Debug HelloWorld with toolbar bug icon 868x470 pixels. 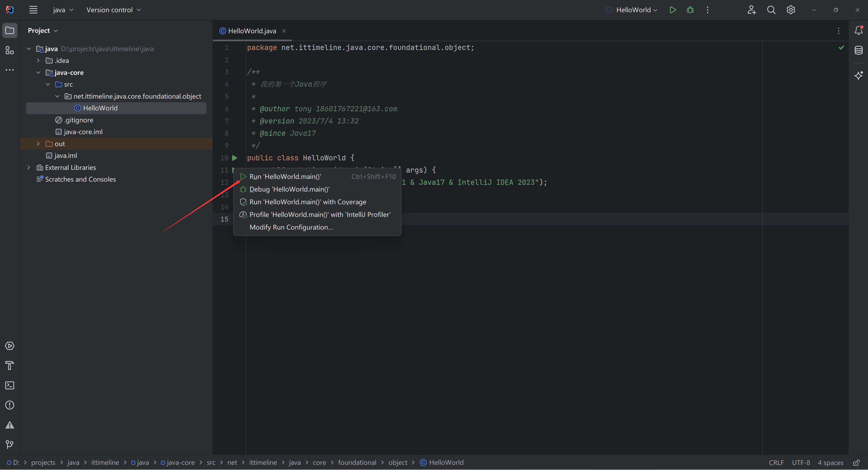(x=690, y=10)
